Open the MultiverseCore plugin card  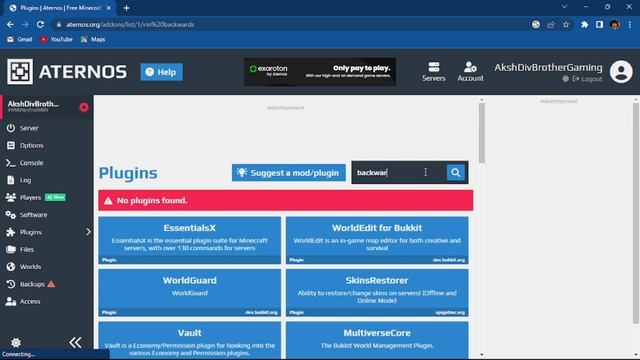[x=377, y=341]
